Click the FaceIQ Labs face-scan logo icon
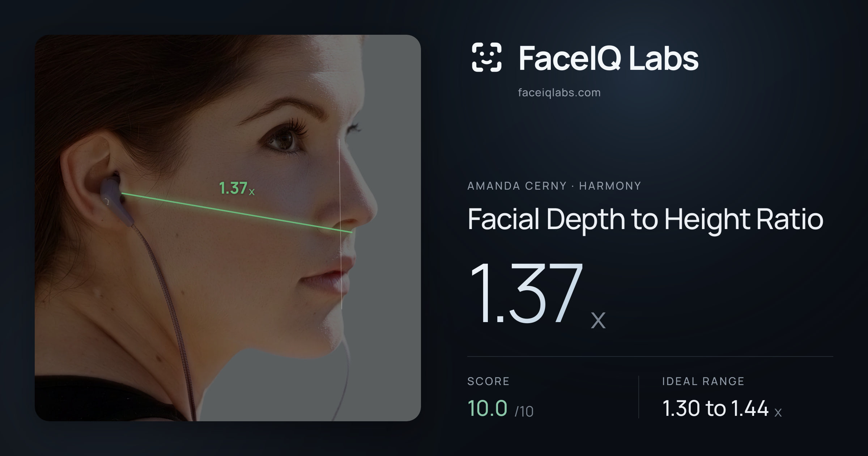The width and height of the screenshot is (868, 456). (x=486, y=57)
